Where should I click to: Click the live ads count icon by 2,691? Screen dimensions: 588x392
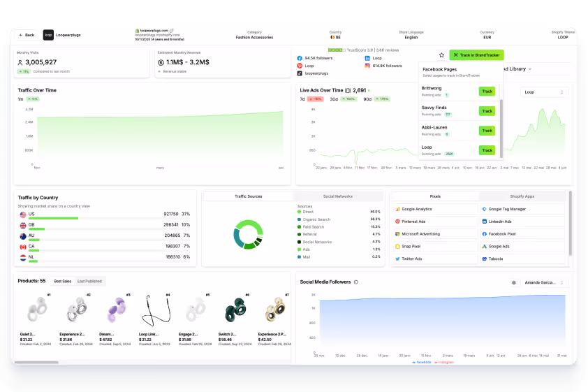click(348, 90)
